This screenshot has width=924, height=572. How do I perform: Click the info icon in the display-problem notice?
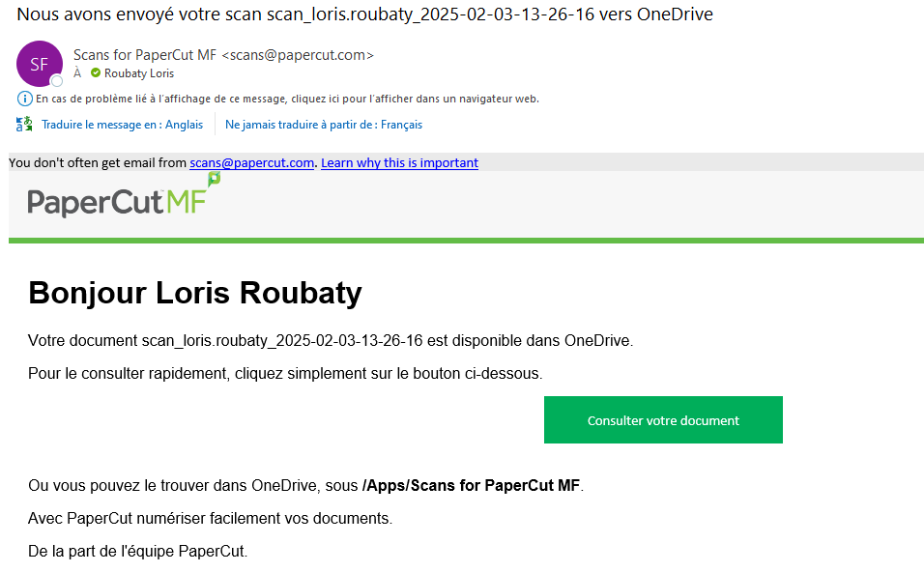pos(24,99)
